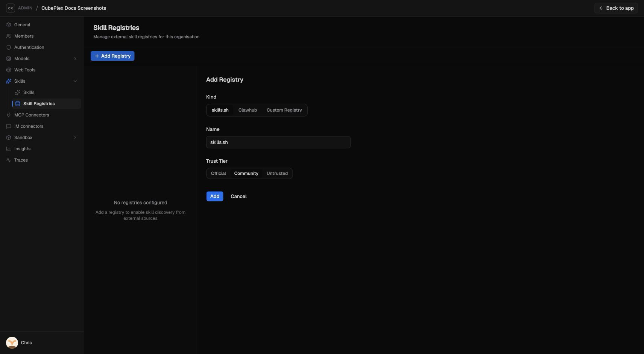The width and height of the screenshot is (644, 354).
Task: Click the Sandbox sidebar label
Action: coord(23,138)
